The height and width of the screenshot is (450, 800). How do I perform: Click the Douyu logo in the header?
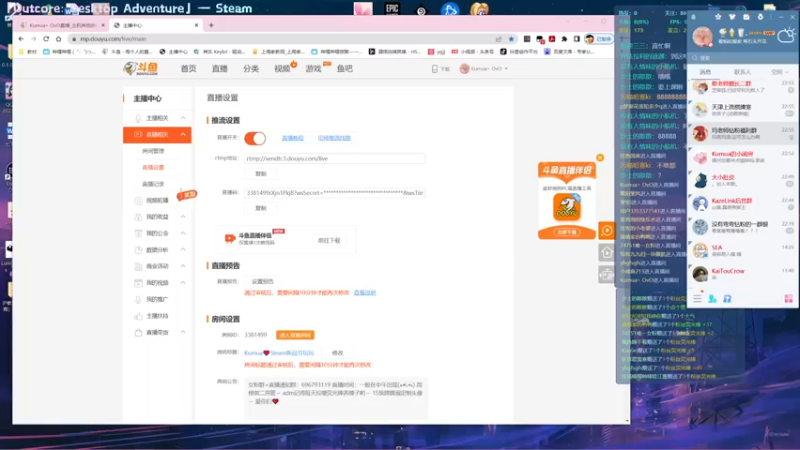pos(141,68)
